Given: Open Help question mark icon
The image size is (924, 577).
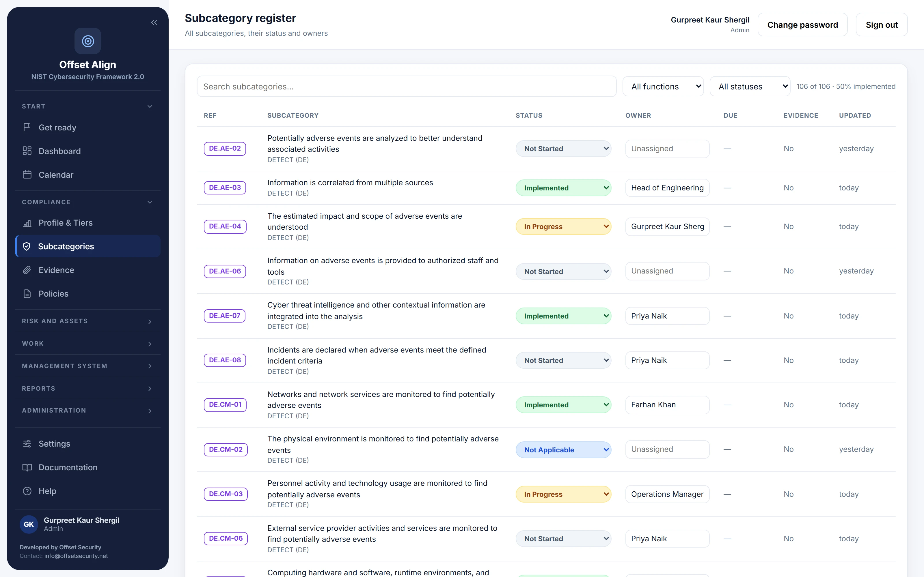Looking at the screenshot, I should (x=27, y=491).
